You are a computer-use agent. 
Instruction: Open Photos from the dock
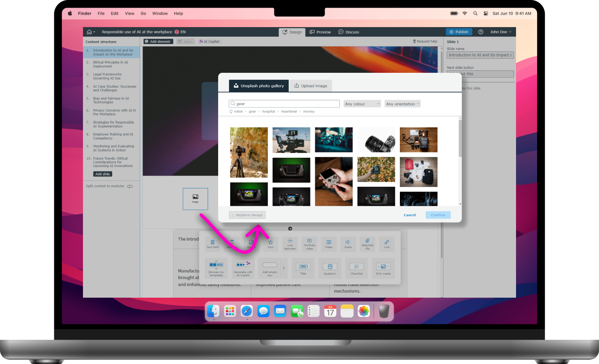point(364,311)
